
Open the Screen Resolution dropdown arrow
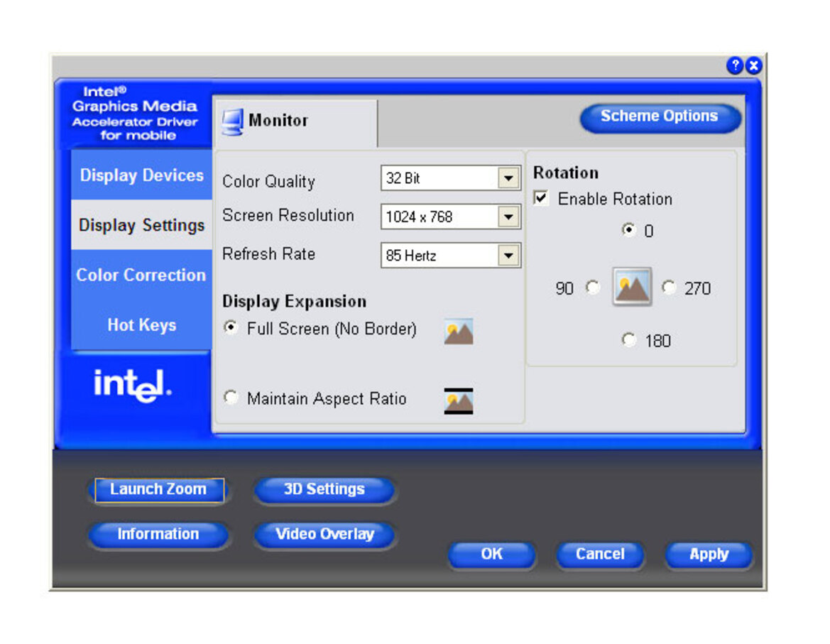508,217
